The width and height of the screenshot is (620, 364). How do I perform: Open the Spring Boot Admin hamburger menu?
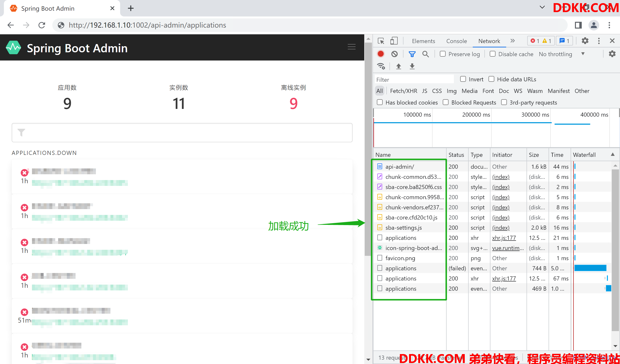(352, 47)
